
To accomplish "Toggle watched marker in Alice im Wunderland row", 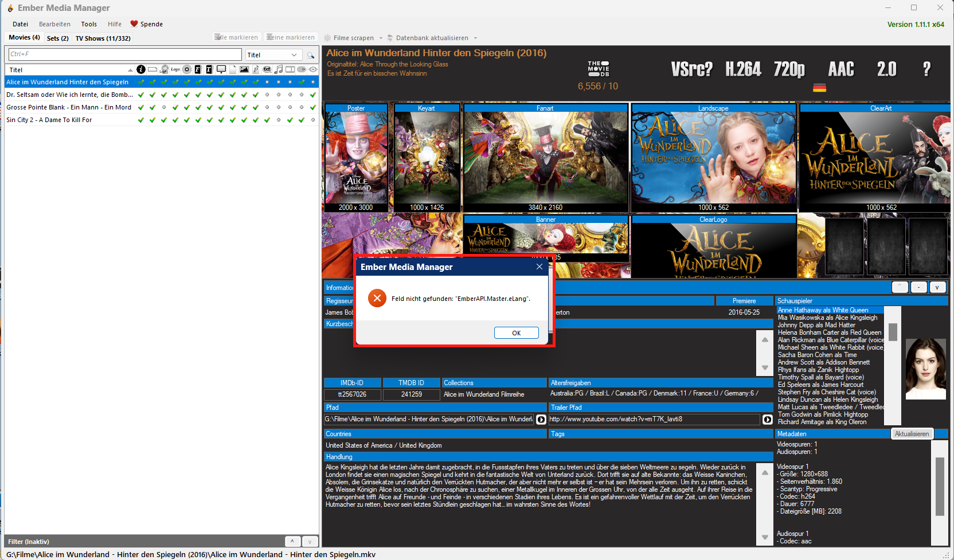I will (x=313, y=82).
